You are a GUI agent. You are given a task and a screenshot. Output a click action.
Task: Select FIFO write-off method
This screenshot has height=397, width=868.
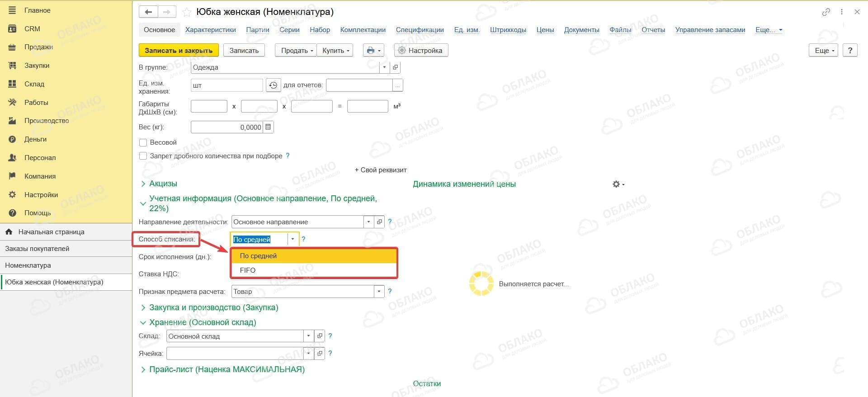[314, 270]
